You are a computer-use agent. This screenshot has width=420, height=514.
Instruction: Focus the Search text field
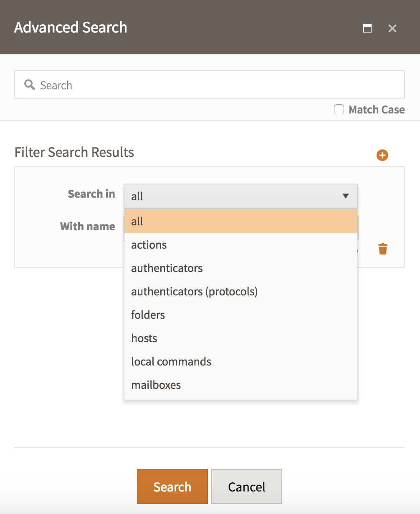pos(210,85)
